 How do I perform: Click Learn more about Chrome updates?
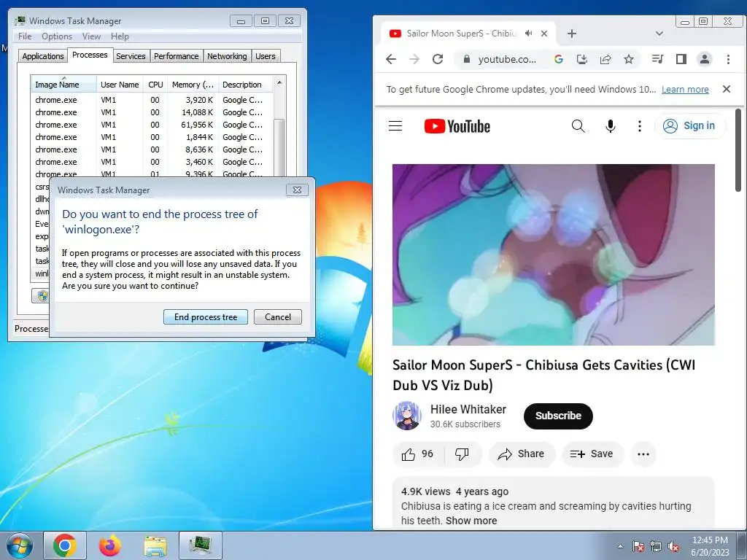(685, 90)
